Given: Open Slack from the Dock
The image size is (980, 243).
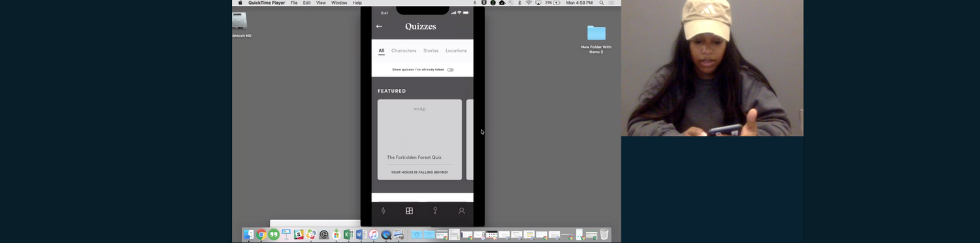Looking at the screenshot, I should tap(299, 234).
